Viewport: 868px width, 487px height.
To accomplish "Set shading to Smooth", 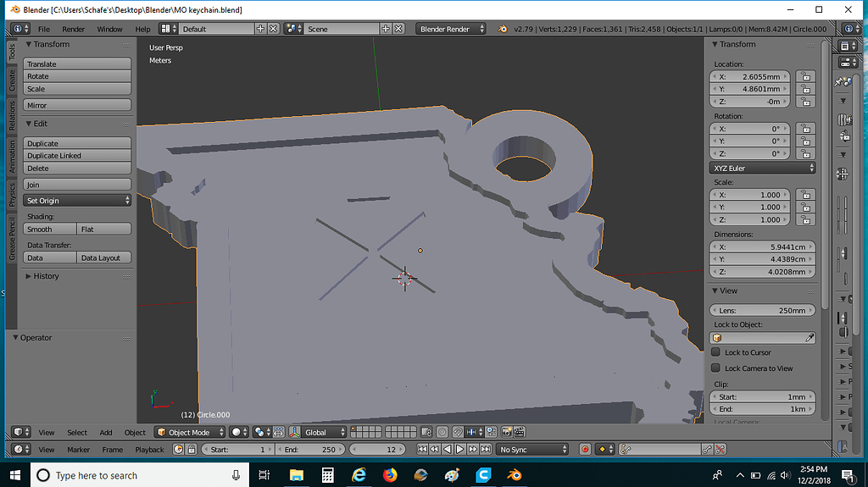I will 50,230.
